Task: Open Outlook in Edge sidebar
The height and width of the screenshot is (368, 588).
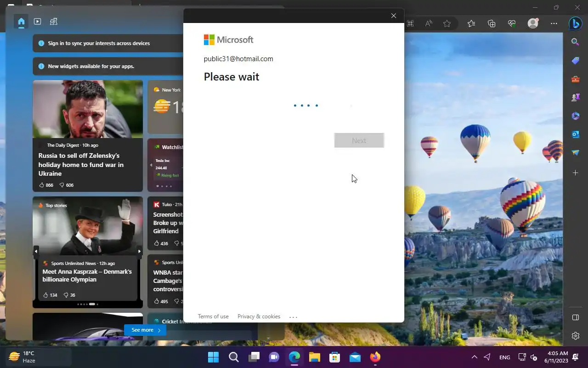Action: [575, 134]
